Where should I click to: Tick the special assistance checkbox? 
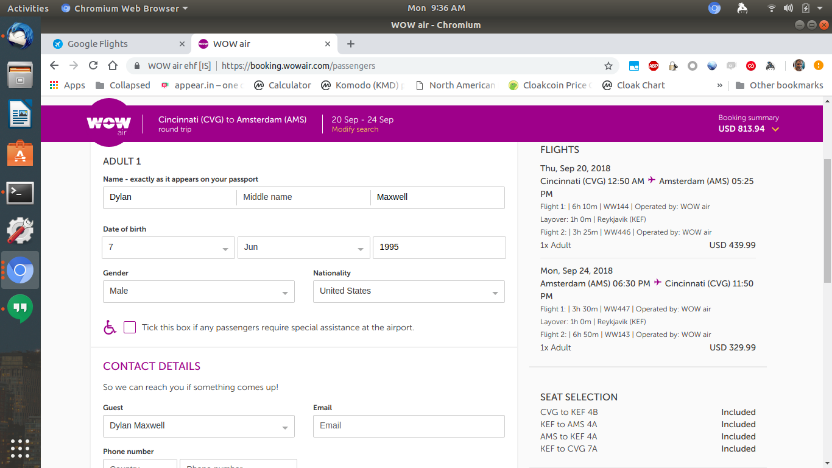[x=129, y=327]
